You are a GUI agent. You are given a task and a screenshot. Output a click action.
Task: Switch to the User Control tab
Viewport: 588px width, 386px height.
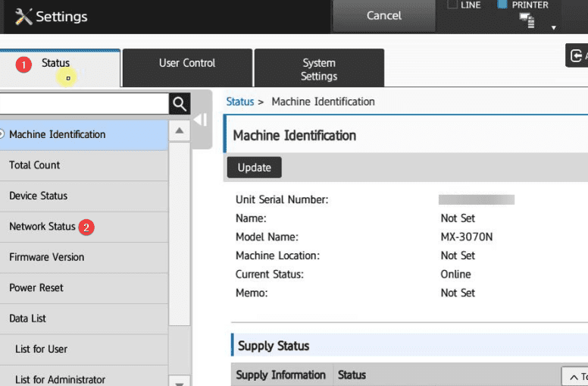click(187, 68)
